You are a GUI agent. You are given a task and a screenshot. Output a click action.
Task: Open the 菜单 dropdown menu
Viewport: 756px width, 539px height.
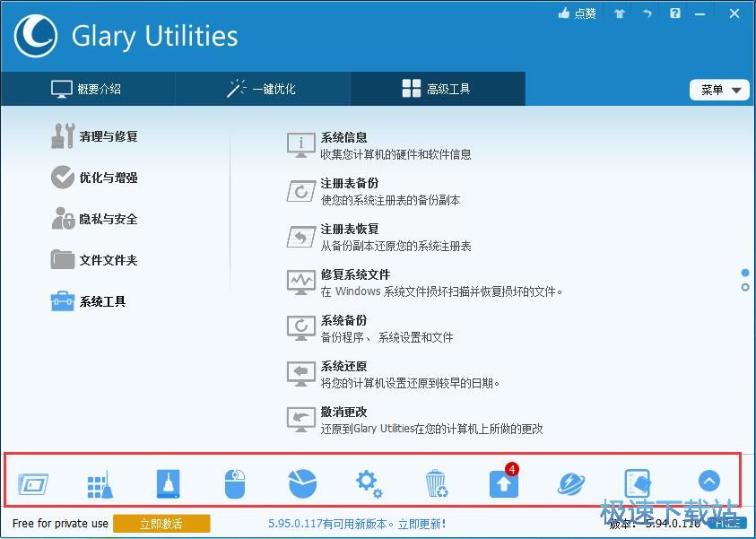719,90
